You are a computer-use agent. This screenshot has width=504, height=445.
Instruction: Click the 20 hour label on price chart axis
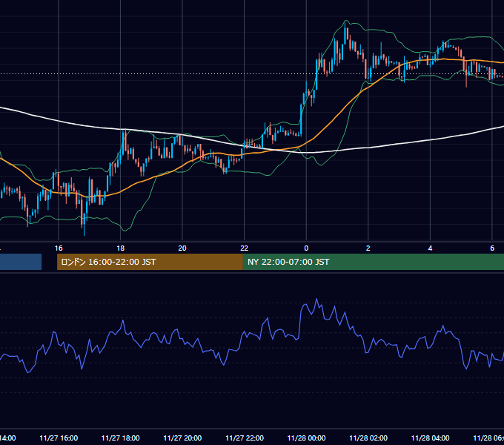pos(182,248)
